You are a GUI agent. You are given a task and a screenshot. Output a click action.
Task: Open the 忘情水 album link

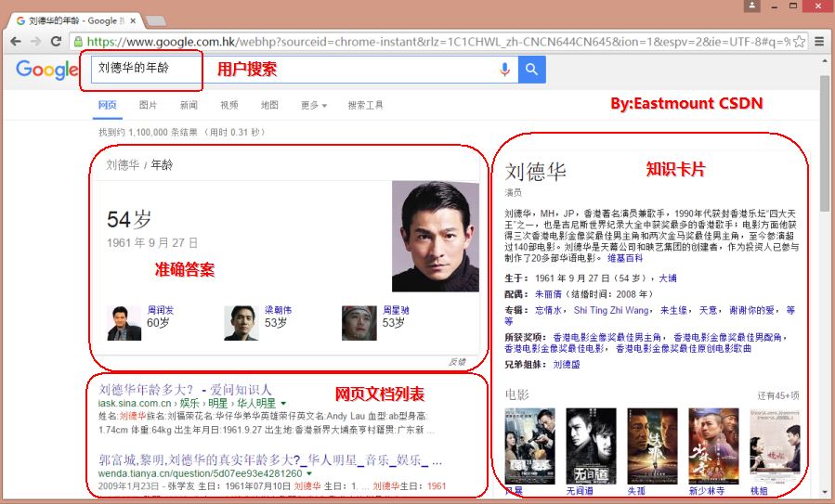coord(548,310)
